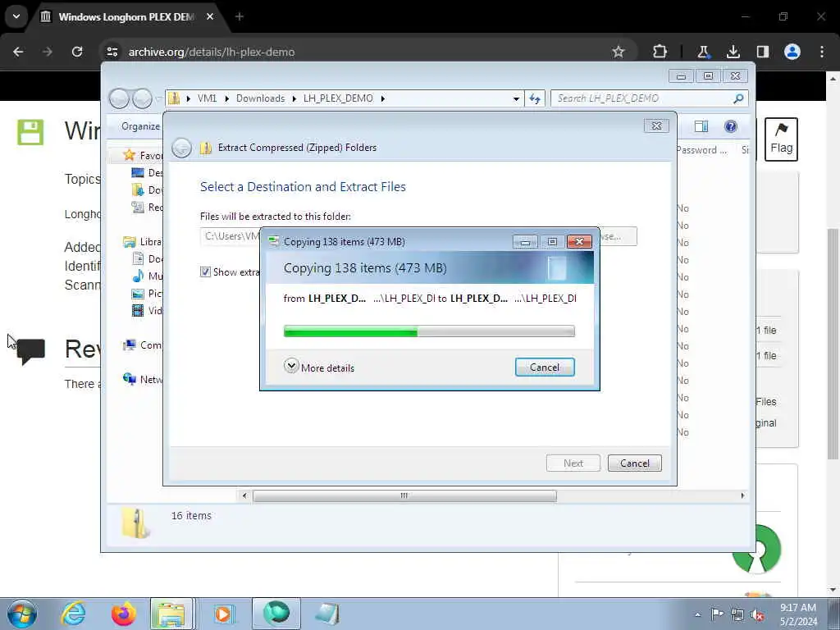The width and height of the screenshot is (840, 630).
Task: Click the Flag button on the archive page
Action: point(781,139)
